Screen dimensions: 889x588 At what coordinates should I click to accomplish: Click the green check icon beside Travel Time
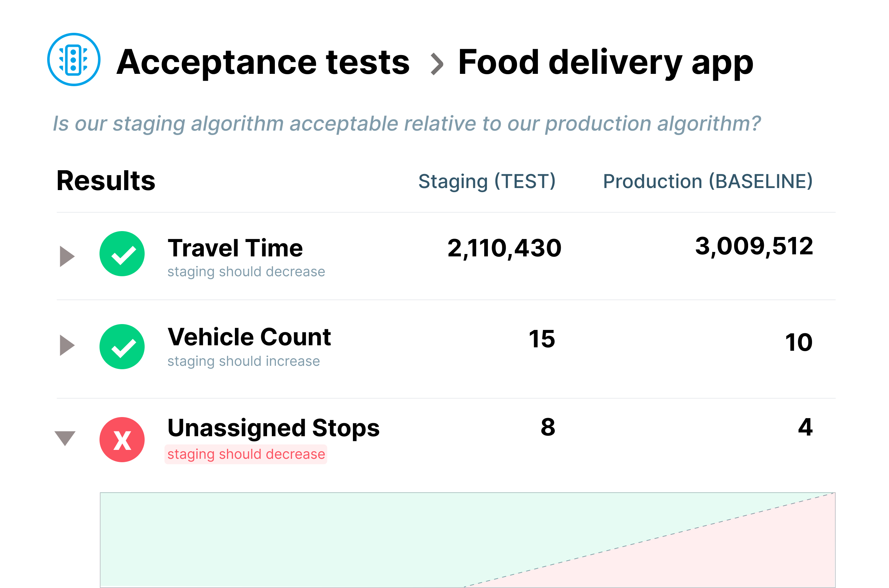click(x=122, y=254)
